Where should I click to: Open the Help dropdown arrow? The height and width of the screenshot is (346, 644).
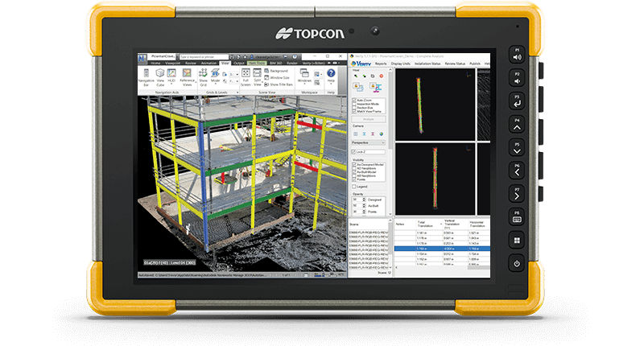click(x=331, y=84)
